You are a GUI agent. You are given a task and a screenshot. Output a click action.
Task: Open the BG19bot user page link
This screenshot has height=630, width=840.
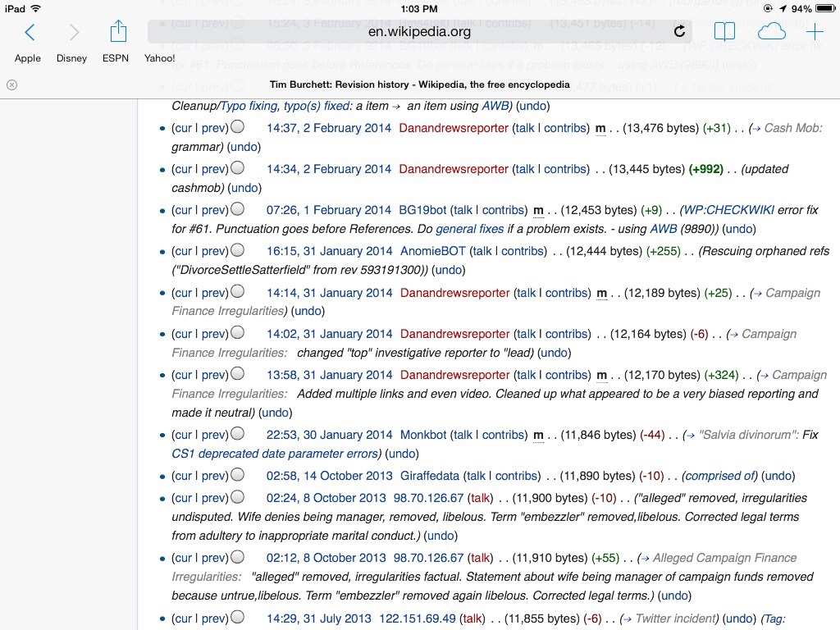(422, 210)
